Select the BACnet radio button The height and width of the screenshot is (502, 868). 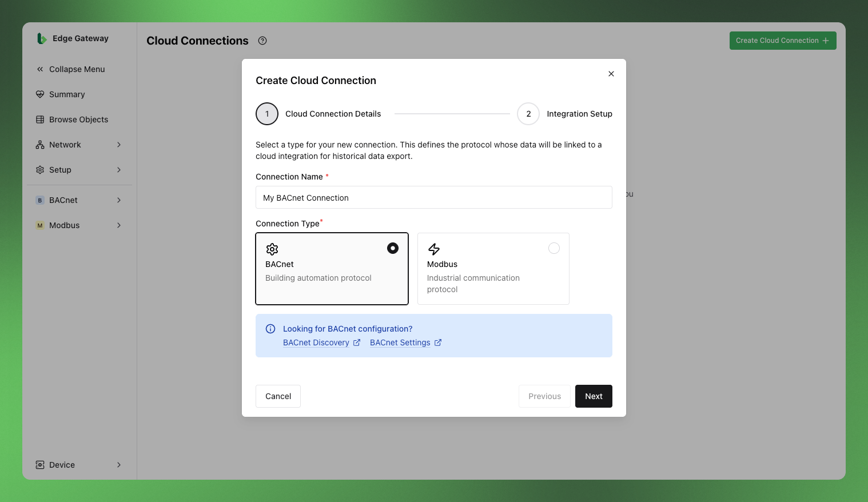[393, 248]
